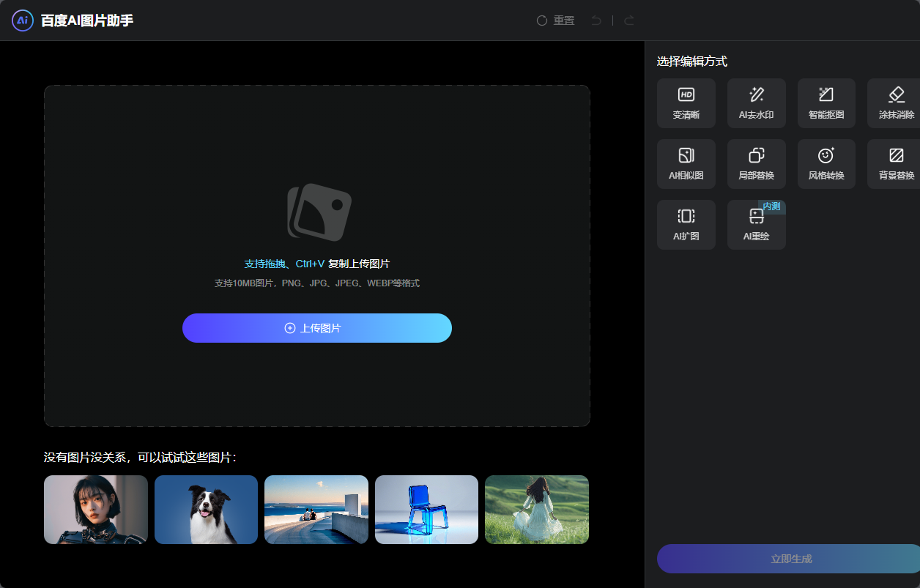Select the 变清晰 HD enhance tool
This screenshot has width=920, height=588.
tap(686, 103)
